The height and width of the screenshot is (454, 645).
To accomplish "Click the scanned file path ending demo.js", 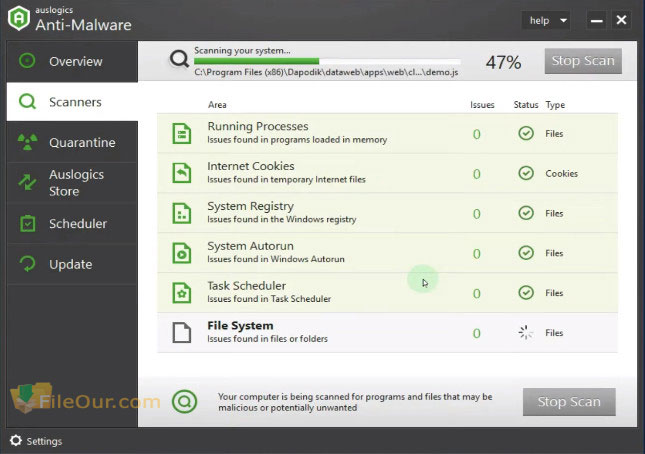I will pos(326,72).
